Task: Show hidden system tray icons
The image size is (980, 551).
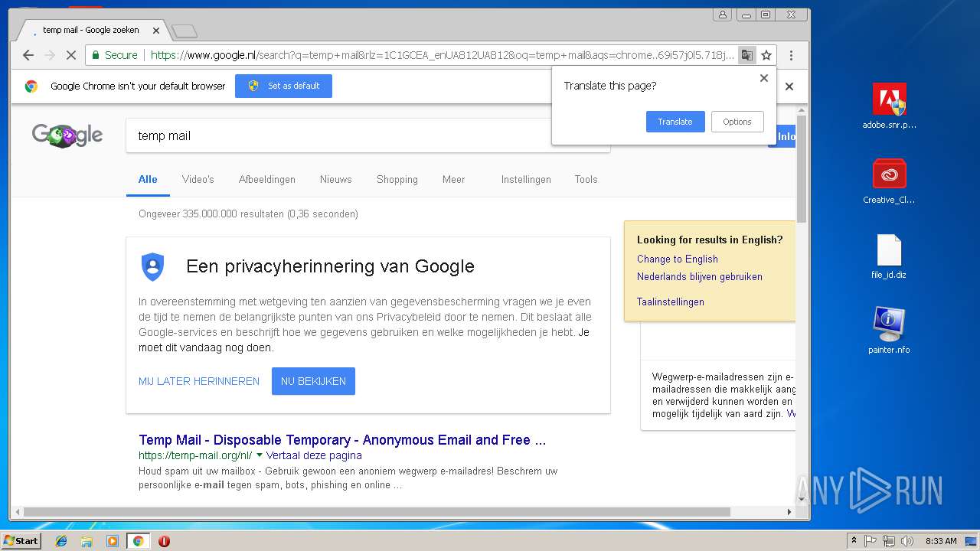Action: coord(854,541)
